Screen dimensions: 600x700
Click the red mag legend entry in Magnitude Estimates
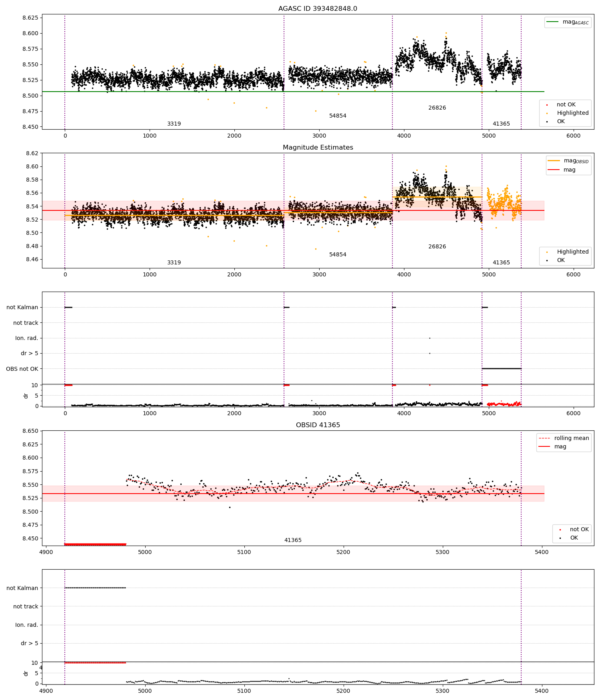[x=562, y=170]
